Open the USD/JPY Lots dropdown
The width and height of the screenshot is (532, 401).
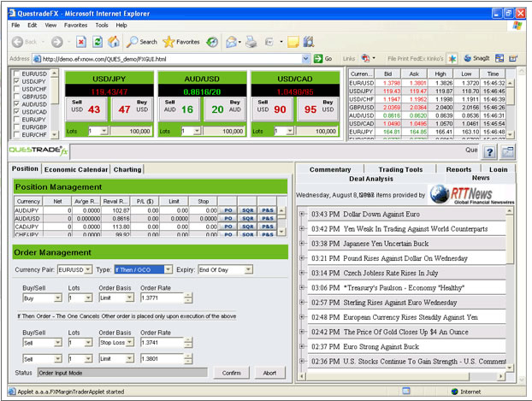click(x=104, y=131)
